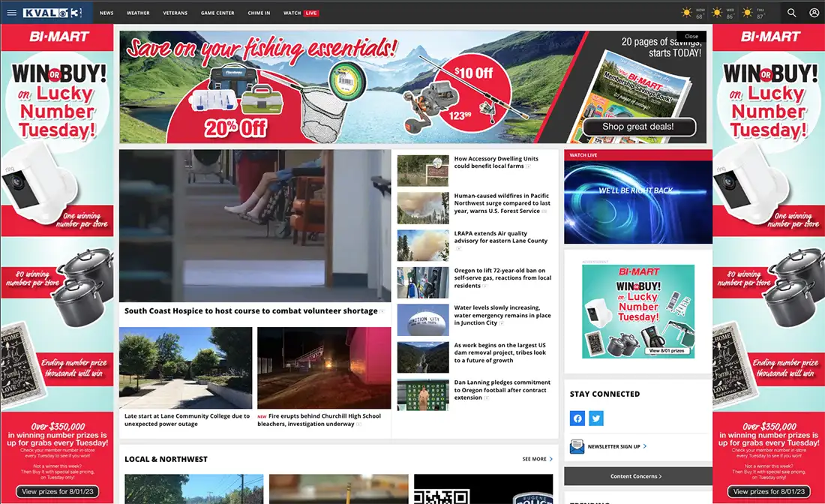The image size is (825, 504).
Task: Open Churchill High School fire headline
Action: pos(320,420)
